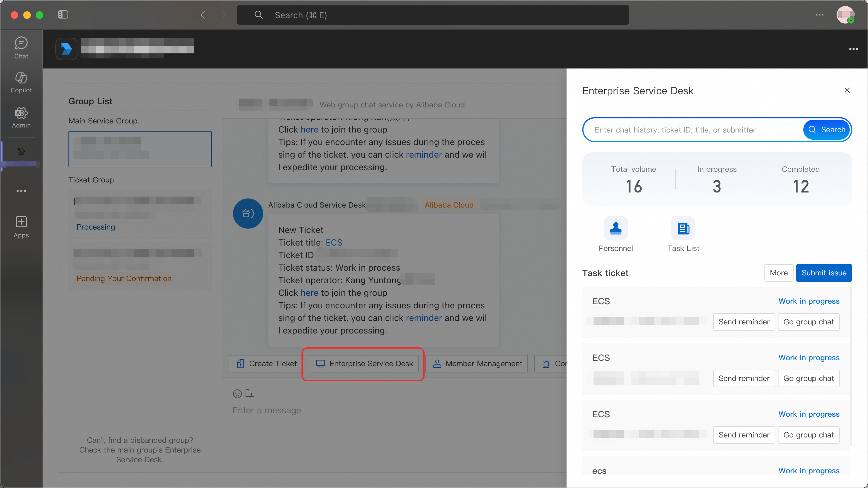The image size is (868, 488).
Task: Click the lowercase ecs ticket title
Action: coord(599,471)
